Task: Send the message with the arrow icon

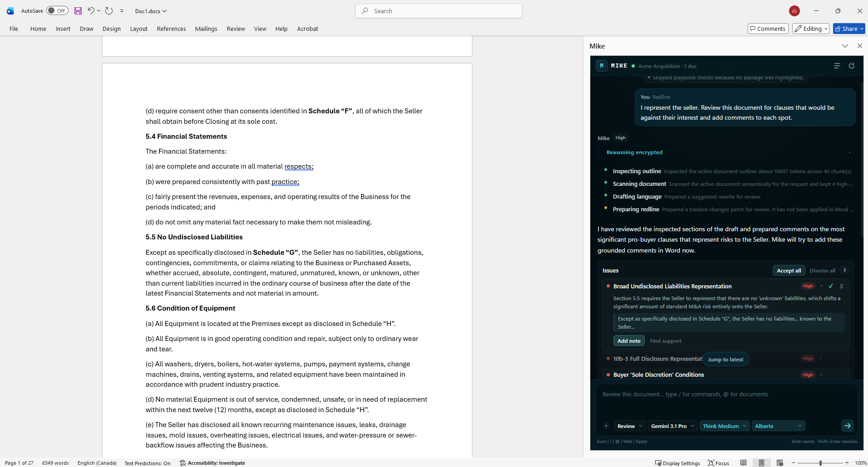Action: click(847, 426)
